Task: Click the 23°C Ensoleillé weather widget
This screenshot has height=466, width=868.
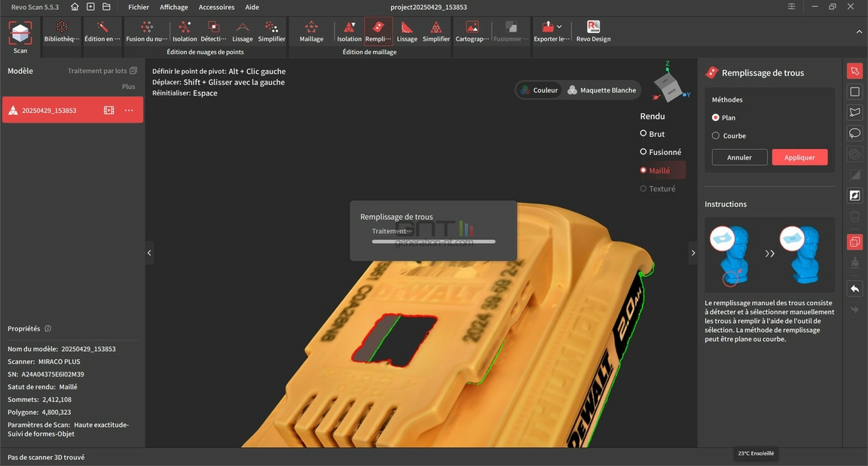Action: pos(756,453)
